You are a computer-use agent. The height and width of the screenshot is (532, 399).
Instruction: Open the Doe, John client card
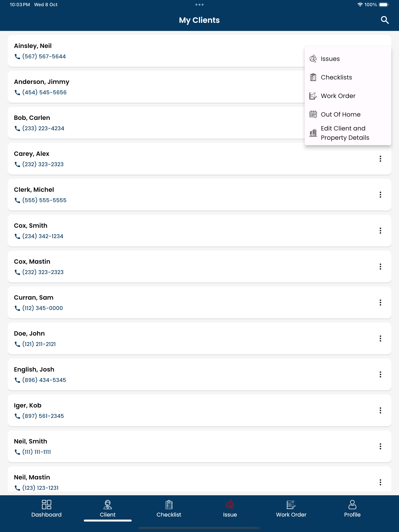click(x=199, y=338)
